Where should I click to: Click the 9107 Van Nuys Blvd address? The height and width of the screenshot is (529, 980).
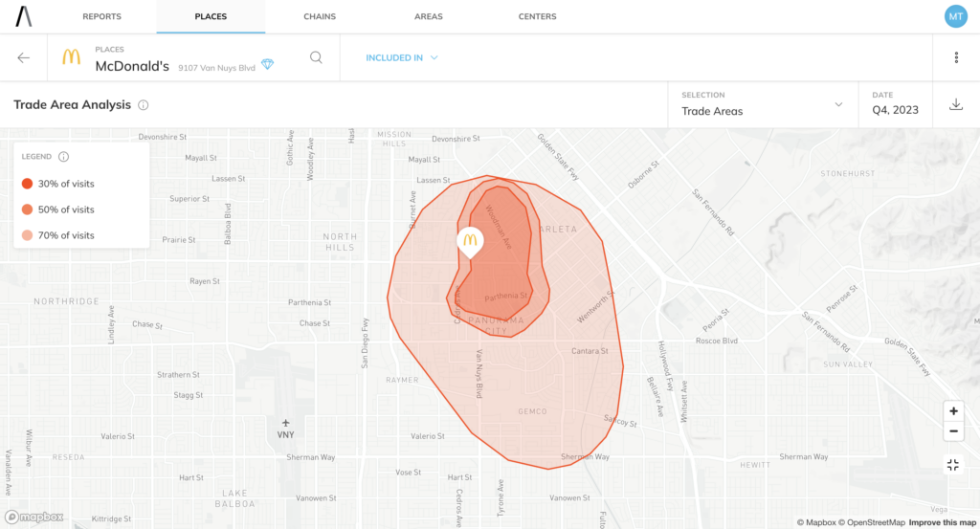217,68
